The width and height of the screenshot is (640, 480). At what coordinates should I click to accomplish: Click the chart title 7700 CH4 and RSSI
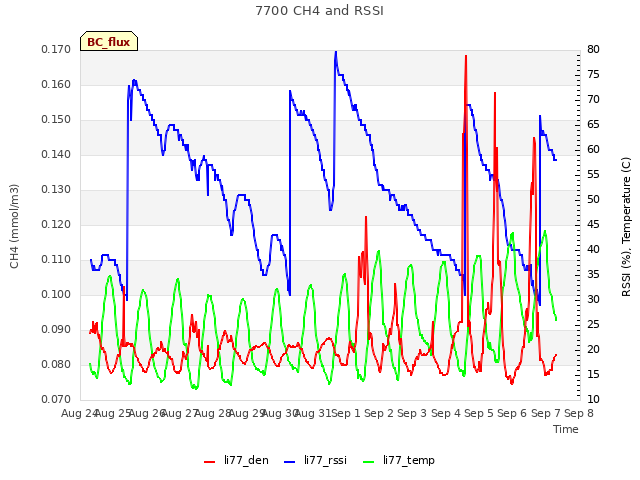(x=320, y=11)
